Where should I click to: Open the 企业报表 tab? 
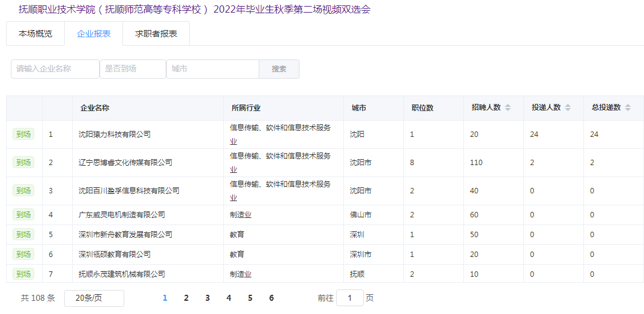[94, 34]
